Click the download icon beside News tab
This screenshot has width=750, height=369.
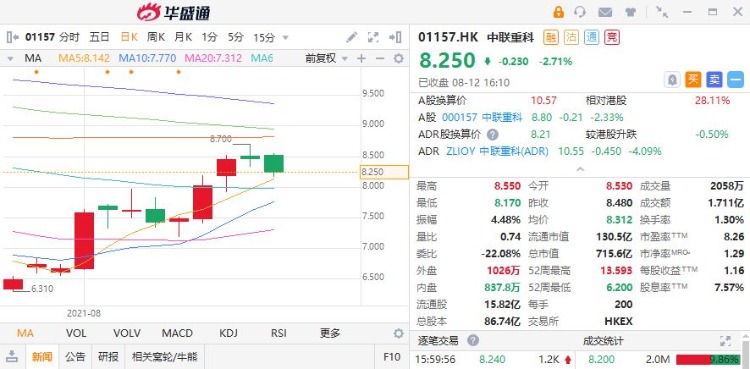click(12, 356)
